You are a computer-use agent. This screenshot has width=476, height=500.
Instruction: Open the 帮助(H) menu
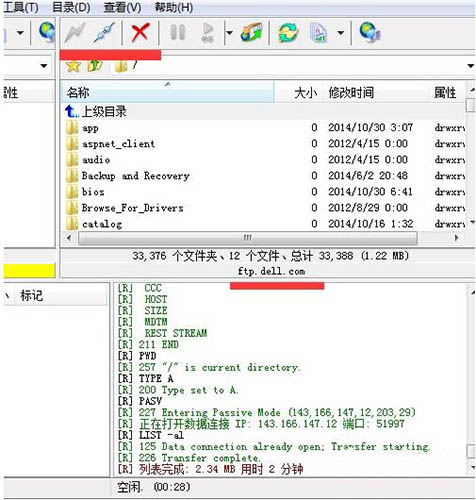pos(174,7)
